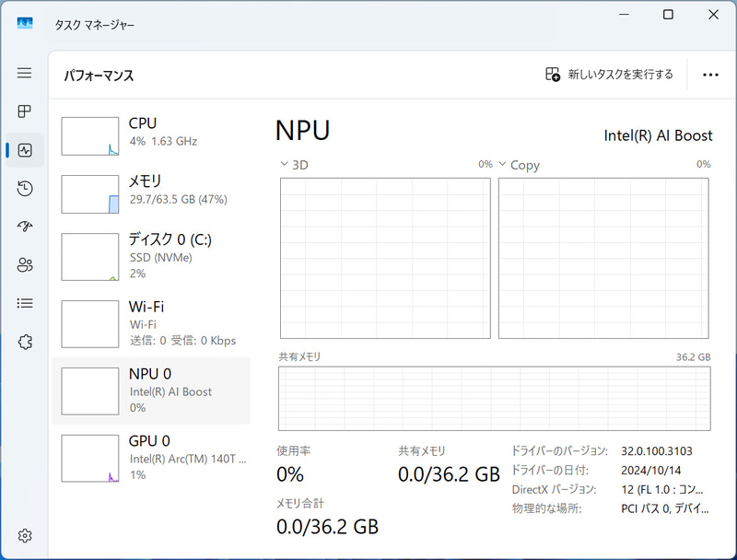Image resolution: width=737 pixels, height=560 pixels.
Task: Open Task Manager settings gear
Action: tap(25, 535)
